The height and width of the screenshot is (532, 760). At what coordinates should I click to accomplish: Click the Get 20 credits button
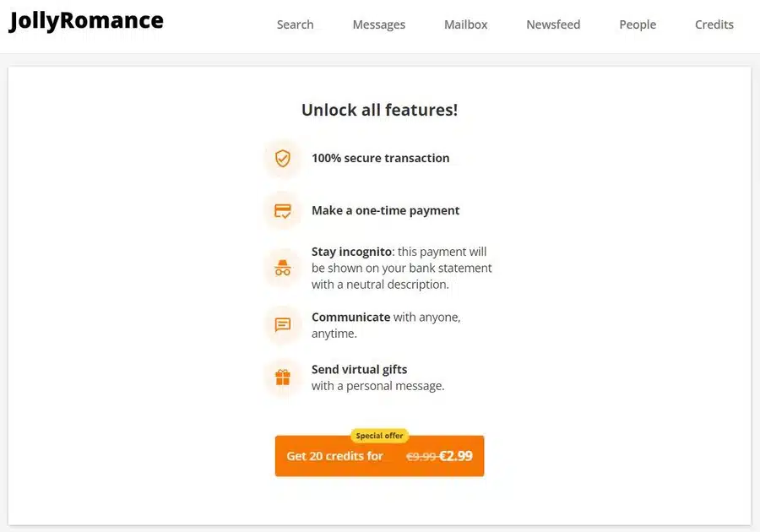tap(379, 456)
